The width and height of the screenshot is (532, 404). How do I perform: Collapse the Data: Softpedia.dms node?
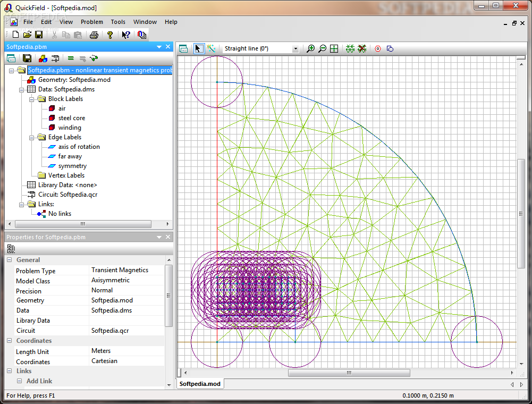click(x=21, y=90)
